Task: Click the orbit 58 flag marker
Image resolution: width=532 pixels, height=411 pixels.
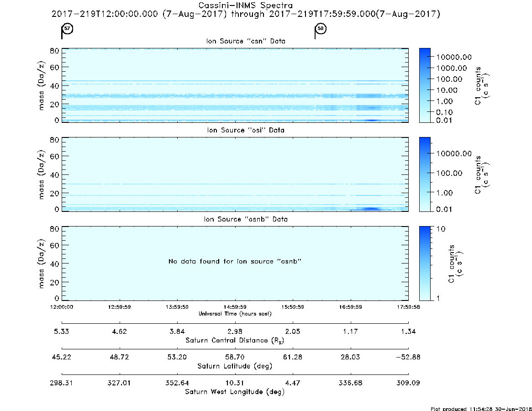Action: click(x=320, y=31)
